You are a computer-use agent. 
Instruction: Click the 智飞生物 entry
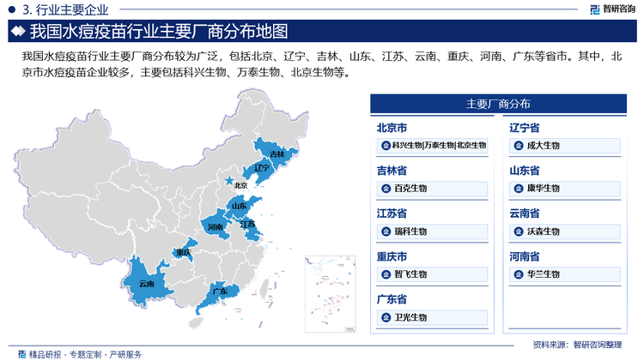(432, 274)
